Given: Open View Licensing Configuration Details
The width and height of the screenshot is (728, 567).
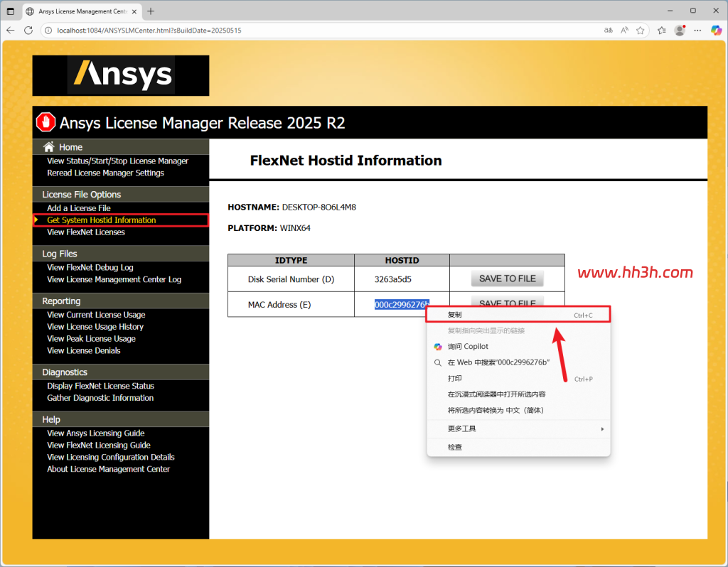Looking at the screenshot, I should [x=110, y=458].
